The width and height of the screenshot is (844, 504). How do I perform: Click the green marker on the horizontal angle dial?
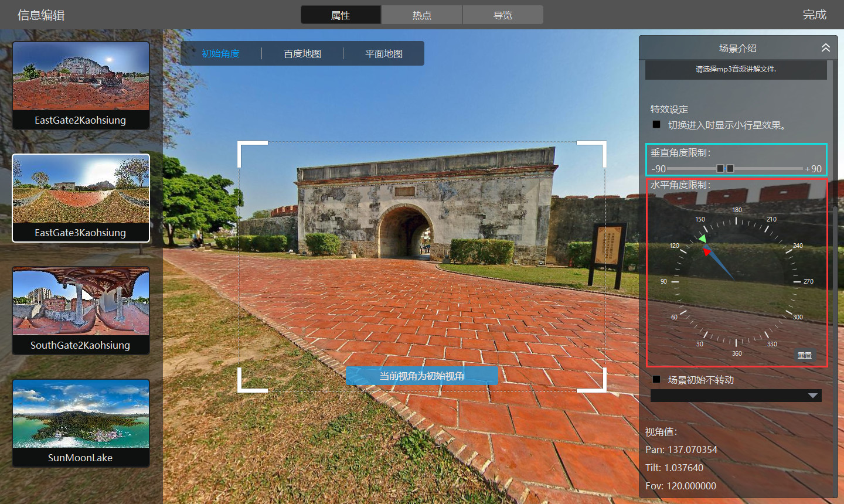[x=702, y=239]
